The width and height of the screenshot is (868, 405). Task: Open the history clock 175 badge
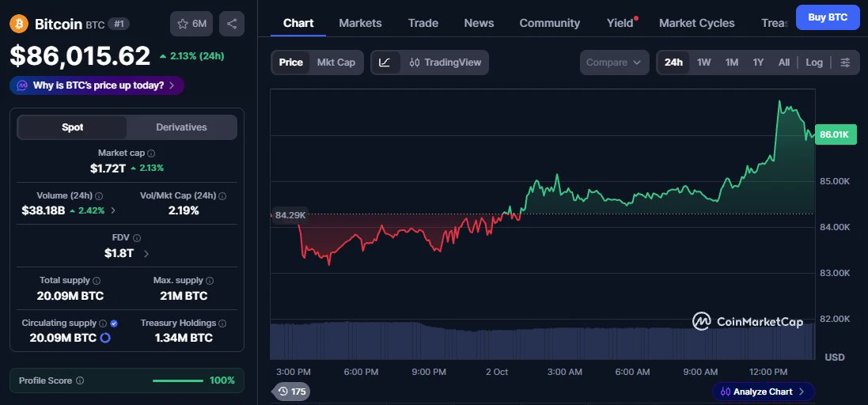point(292,392)
